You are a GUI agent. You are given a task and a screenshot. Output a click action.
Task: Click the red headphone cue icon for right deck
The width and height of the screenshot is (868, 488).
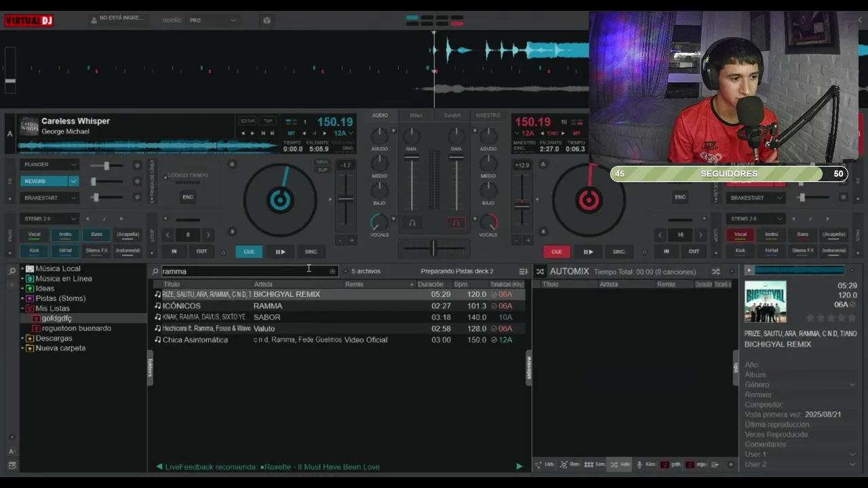point(456,223)
